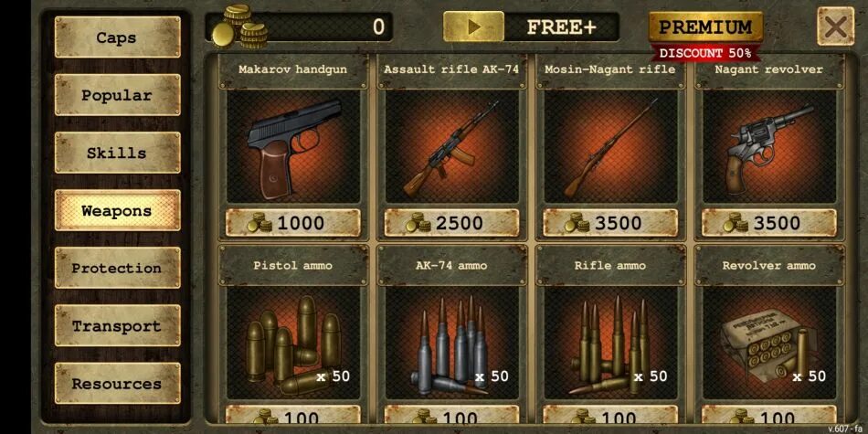This screenshot has width=868, height=434.
Task: Tap the caps coin pile icon
Action: click(x=239, y=26)
